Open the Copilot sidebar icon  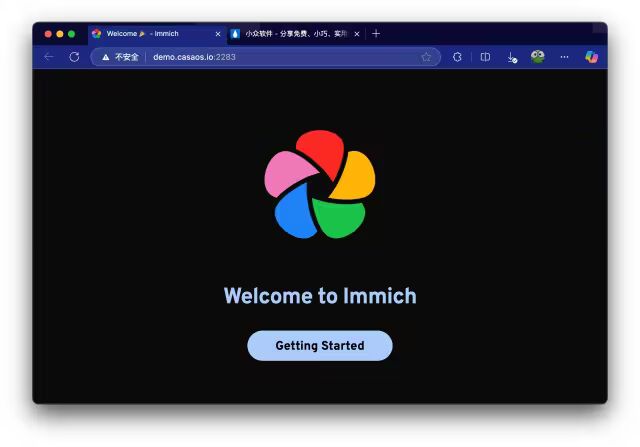[x=591, y=57]
